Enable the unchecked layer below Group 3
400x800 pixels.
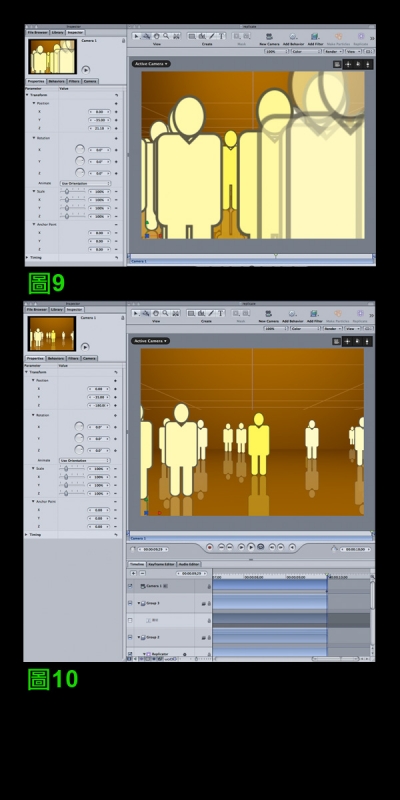coord(130,620)
